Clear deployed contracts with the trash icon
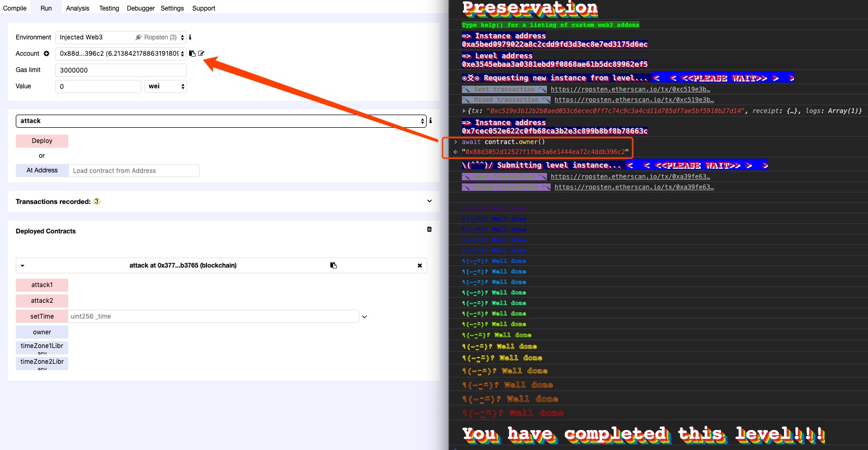The width and height of the screenshot is (868, 450). pos(429,229)
